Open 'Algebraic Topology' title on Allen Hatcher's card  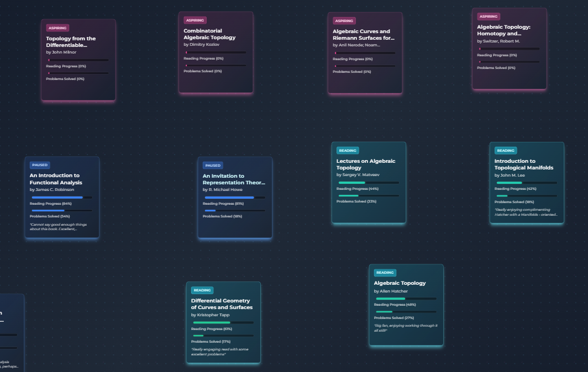tap(400, 283)
